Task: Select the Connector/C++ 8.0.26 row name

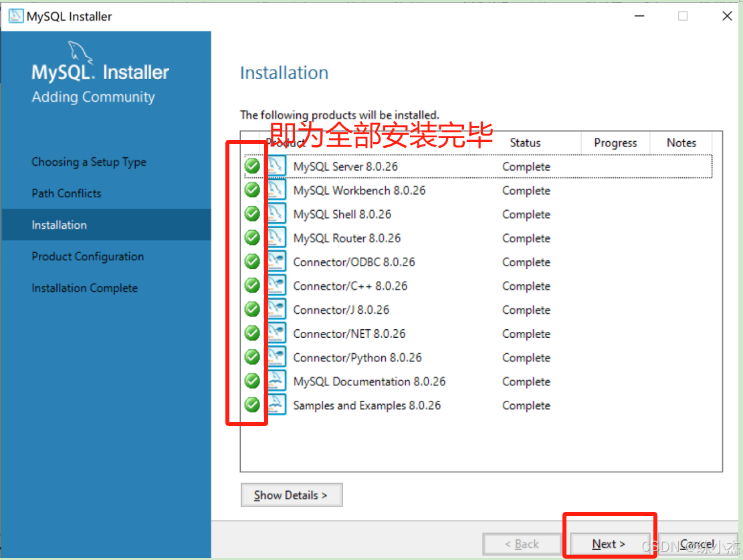Action: (350, 286)
